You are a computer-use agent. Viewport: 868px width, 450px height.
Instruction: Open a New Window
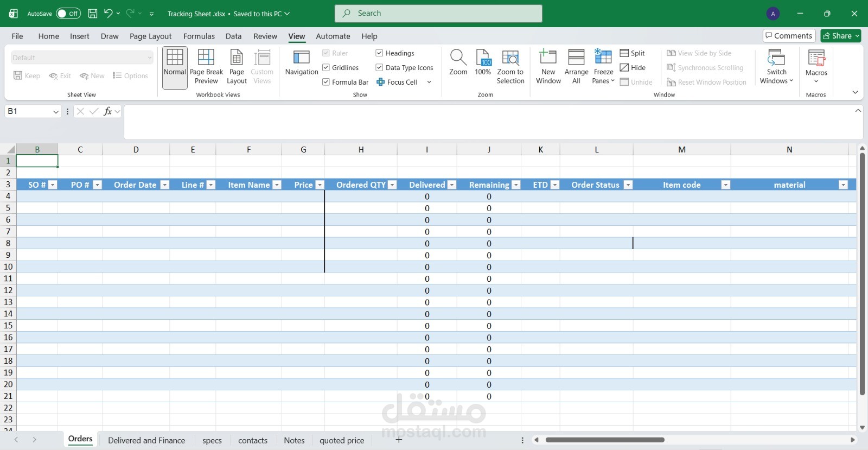(548, 68)
